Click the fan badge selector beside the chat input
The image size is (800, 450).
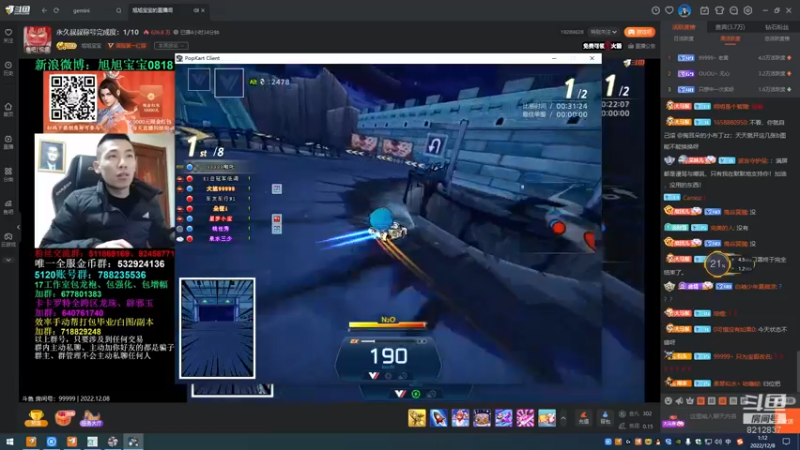click(673, 421)
